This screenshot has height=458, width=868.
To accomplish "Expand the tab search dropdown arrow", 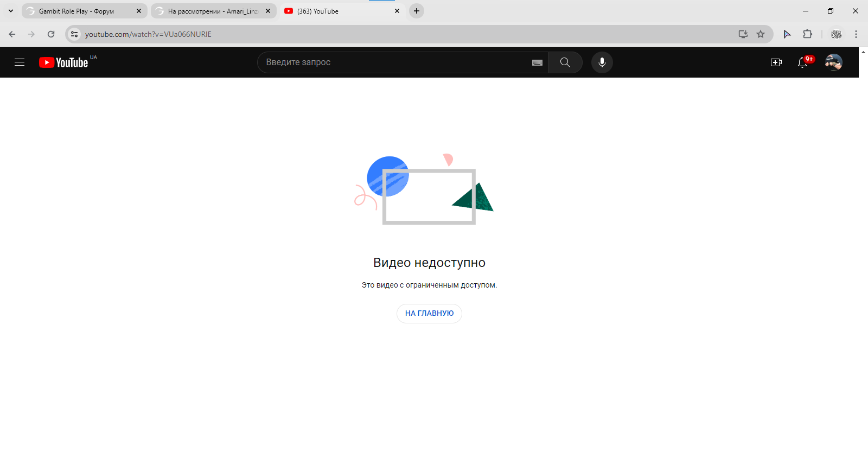I will [11, 11].
